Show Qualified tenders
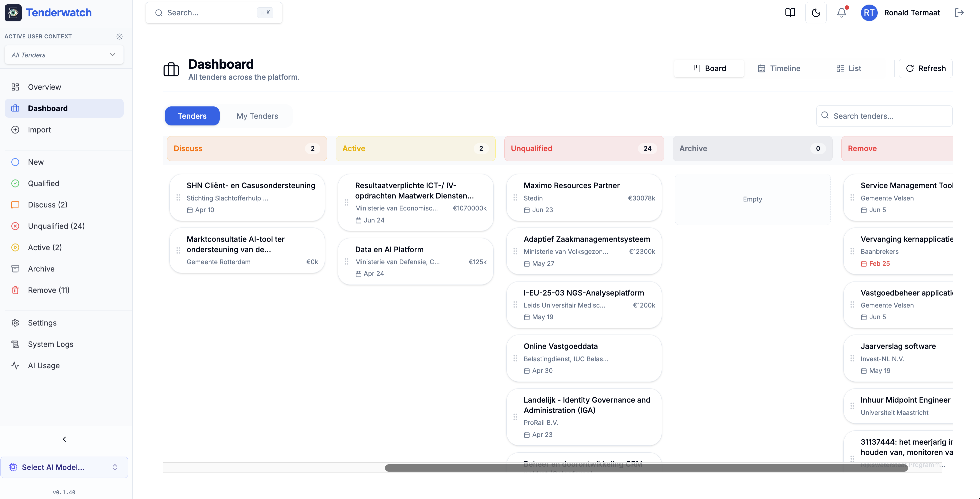 (x=64, y=183)
